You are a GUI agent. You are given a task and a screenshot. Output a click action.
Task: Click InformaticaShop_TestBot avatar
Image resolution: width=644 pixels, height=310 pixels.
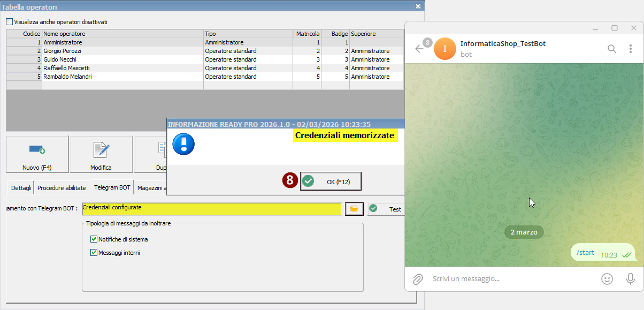(444, 49)
